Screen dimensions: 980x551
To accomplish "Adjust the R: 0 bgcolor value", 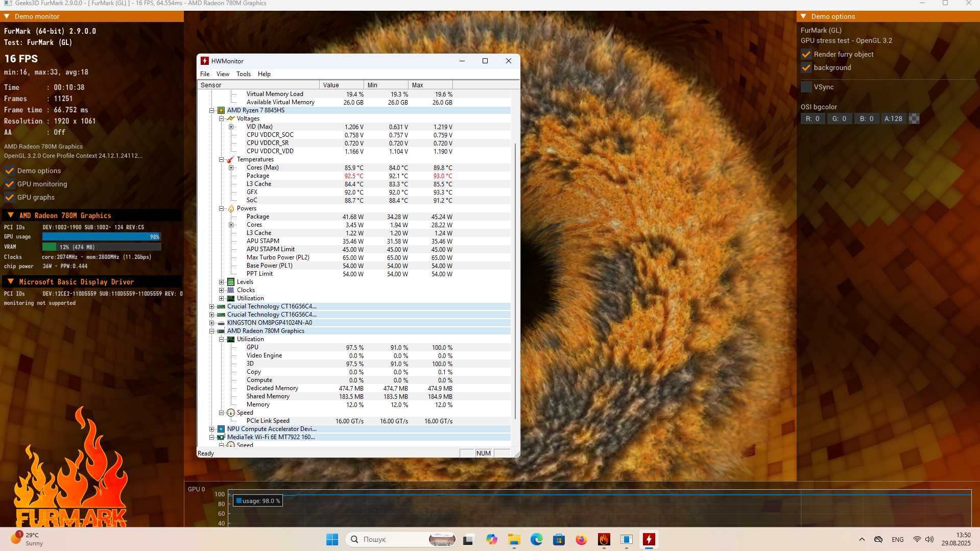I will pyautogui.click(x=812, y=118).
